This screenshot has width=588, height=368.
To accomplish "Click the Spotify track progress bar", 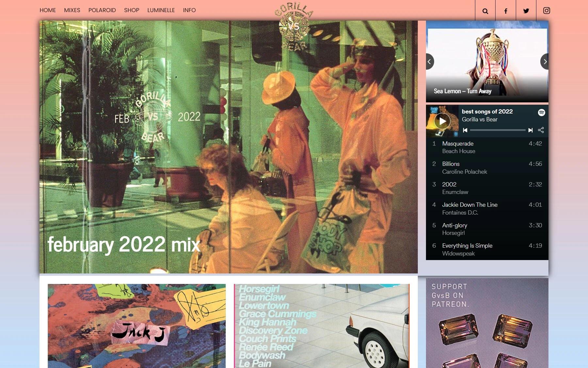I will point(498,130).
